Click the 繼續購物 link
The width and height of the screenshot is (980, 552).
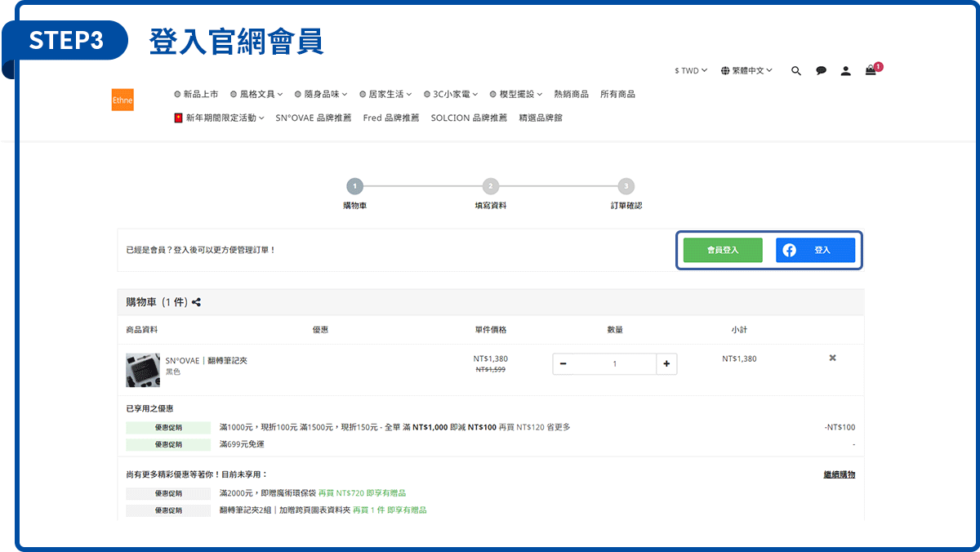click(x=839, y=474)
